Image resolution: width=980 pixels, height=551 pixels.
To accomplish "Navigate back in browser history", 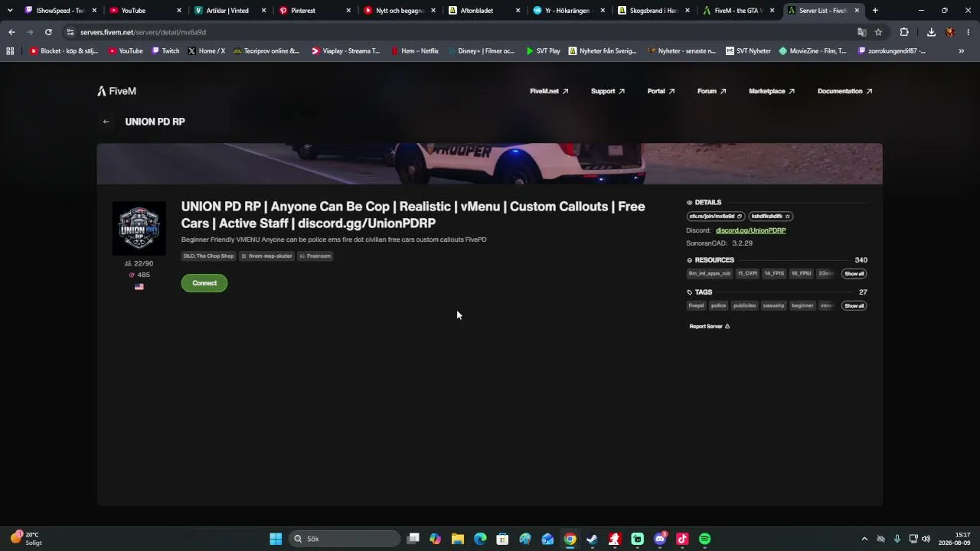I will [11, 32].
